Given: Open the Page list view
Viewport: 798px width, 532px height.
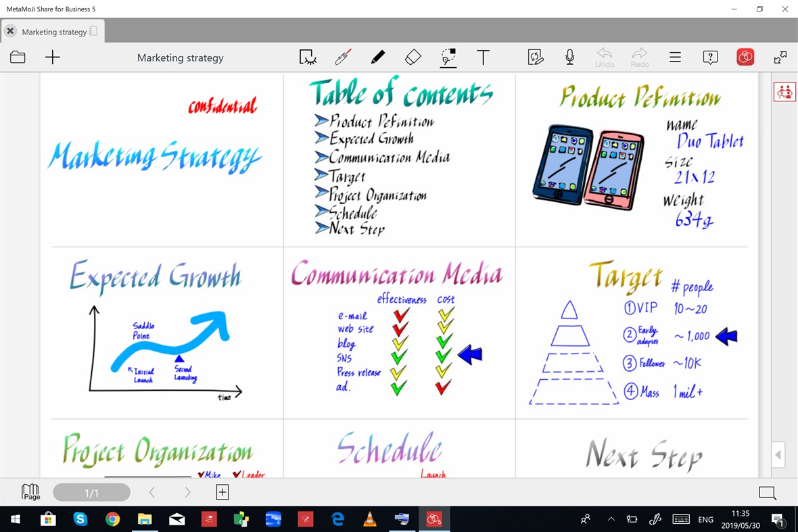Looking at the screenshot, I should [x=30, y=491].
